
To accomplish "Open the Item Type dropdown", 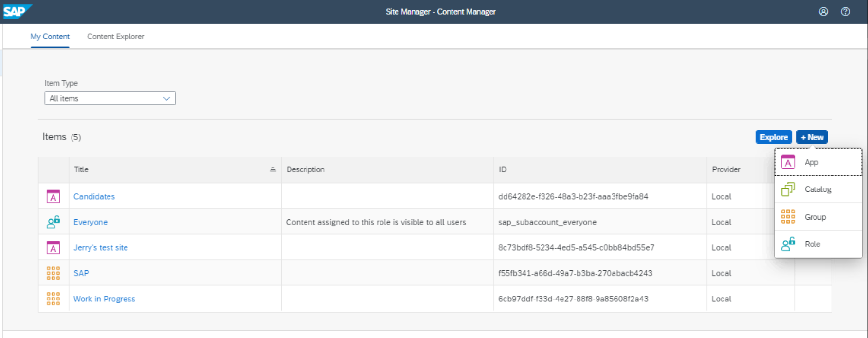I will [x=110, y=98].
